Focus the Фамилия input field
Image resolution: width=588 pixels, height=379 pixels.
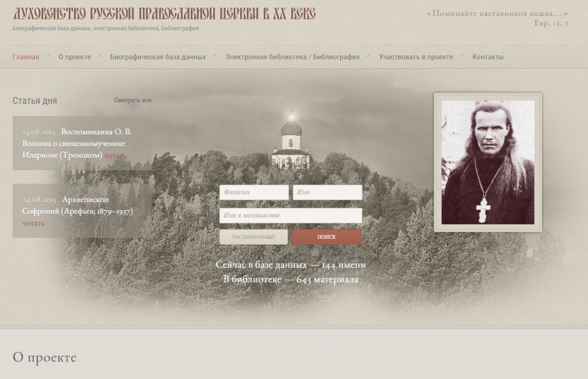click(254, 193)
